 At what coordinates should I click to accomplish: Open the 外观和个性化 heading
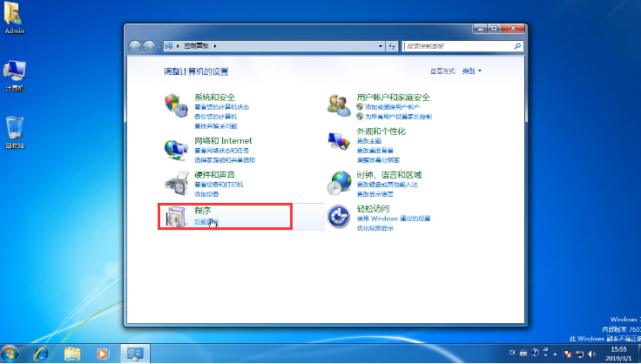click(381, 131)
